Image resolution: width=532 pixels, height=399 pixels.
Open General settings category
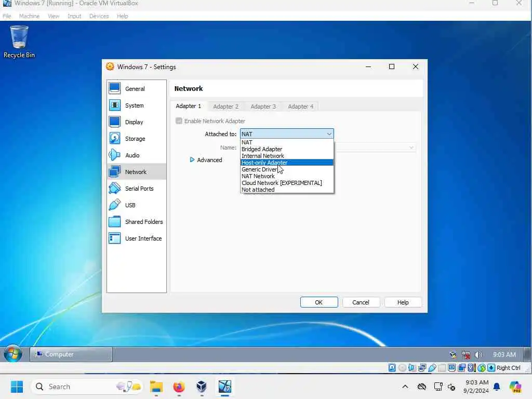click(x=137, y=88)
